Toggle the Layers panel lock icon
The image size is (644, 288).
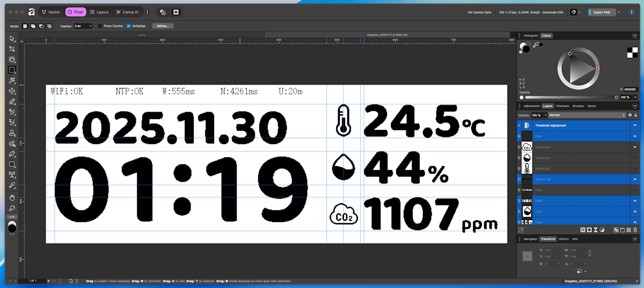[636, 115]
